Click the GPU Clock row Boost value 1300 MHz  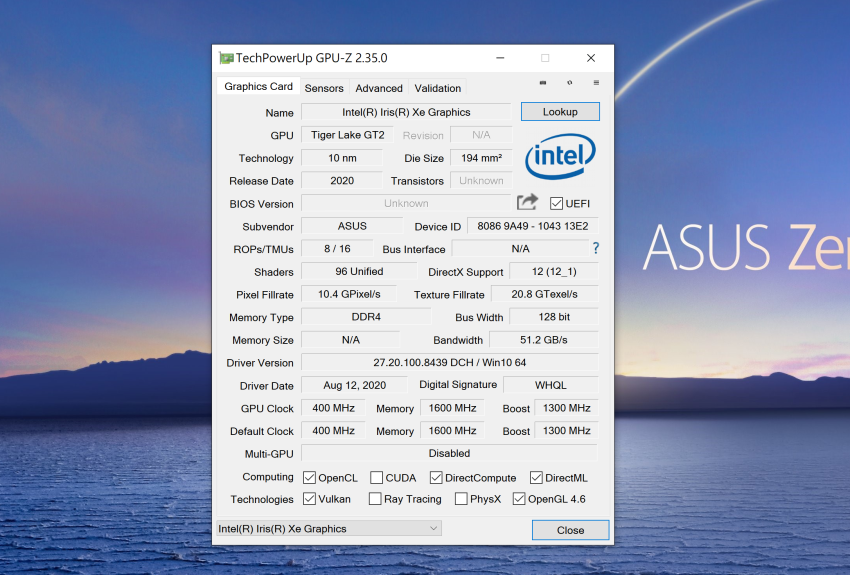coord(566,408)
